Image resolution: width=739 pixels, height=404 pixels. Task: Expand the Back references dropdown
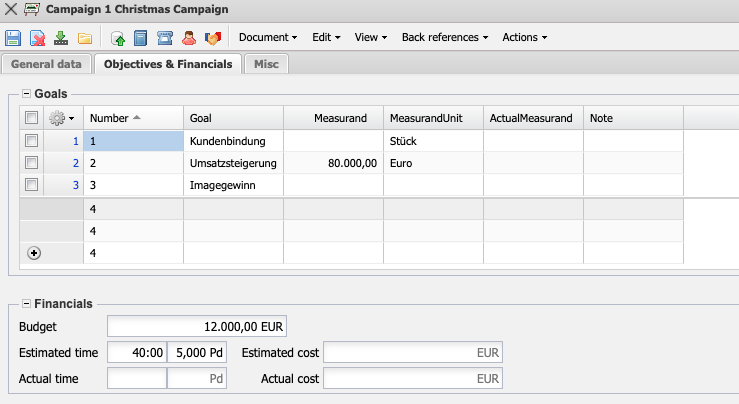tap(444, 38)
